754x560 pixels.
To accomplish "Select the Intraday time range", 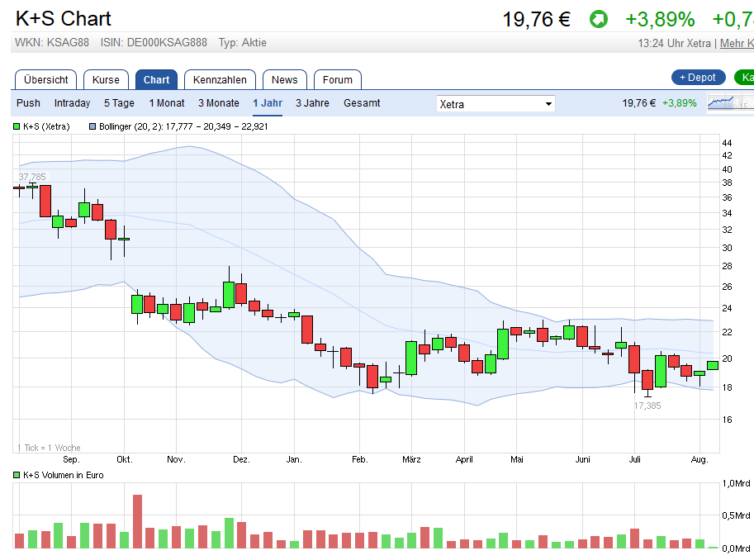I will pos(72,103).
